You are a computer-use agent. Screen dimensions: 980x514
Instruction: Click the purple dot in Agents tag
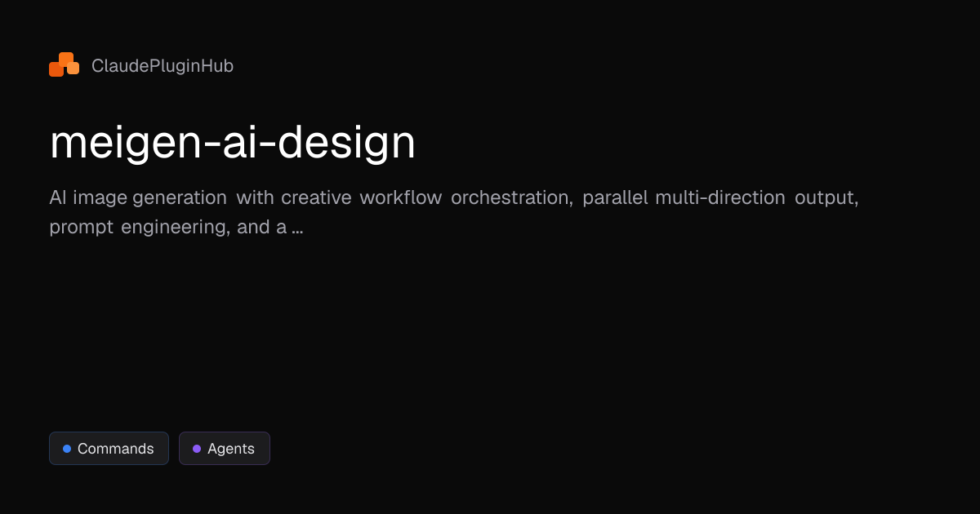pyautogui.click(x=197, y=449)
